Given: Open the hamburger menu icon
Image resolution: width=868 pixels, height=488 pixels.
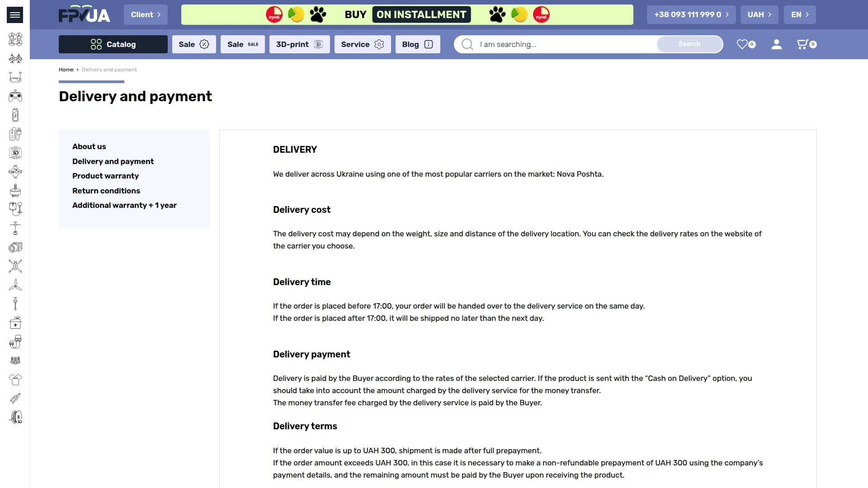Looking at the screenshot, I should (15, 15).
